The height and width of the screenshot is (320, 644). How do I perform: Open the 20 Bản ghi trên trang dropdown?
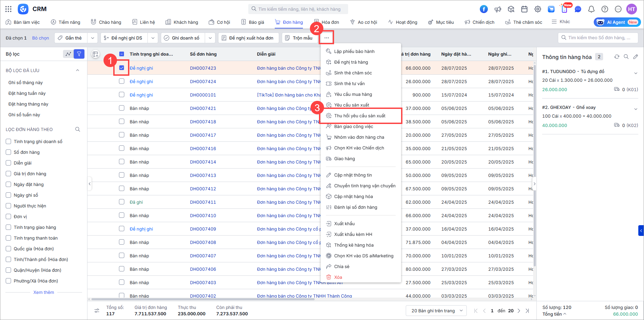(436, 311)
